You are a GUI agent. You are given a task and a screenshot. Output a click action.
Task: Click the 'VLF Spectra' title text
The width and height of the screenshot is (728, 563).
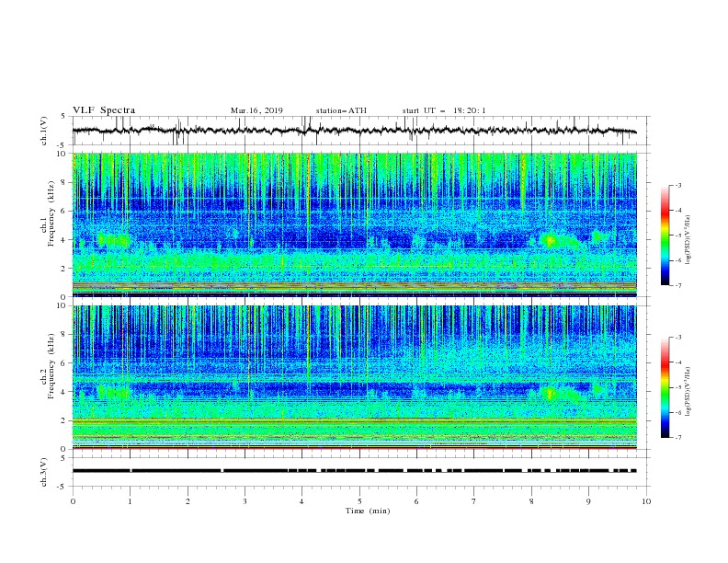pos(104,110)
